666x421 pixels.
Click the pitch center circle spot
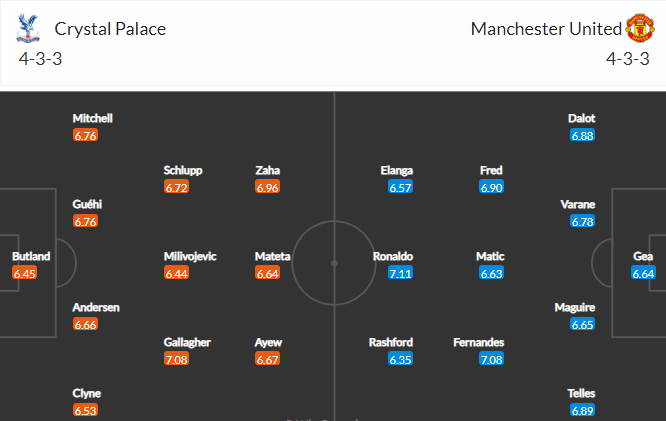pyautogui.click(x=334, y=263)
